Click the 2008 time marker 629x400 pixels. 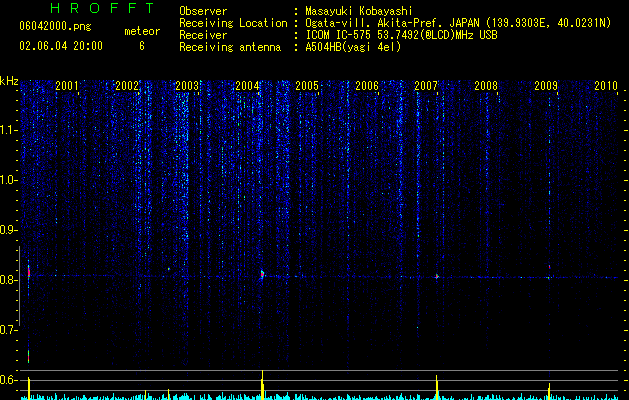pyautogui.click(x=486, y=85)
